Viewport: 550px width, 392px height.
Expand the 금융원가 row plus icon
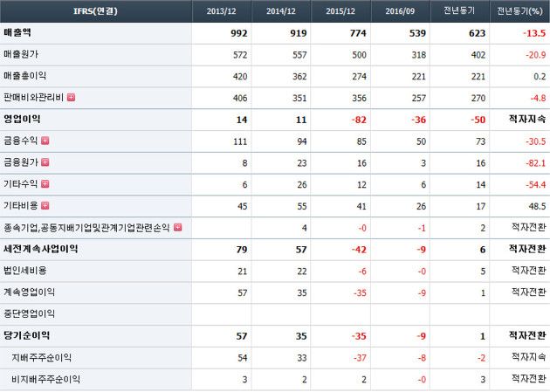click(45, 162)
